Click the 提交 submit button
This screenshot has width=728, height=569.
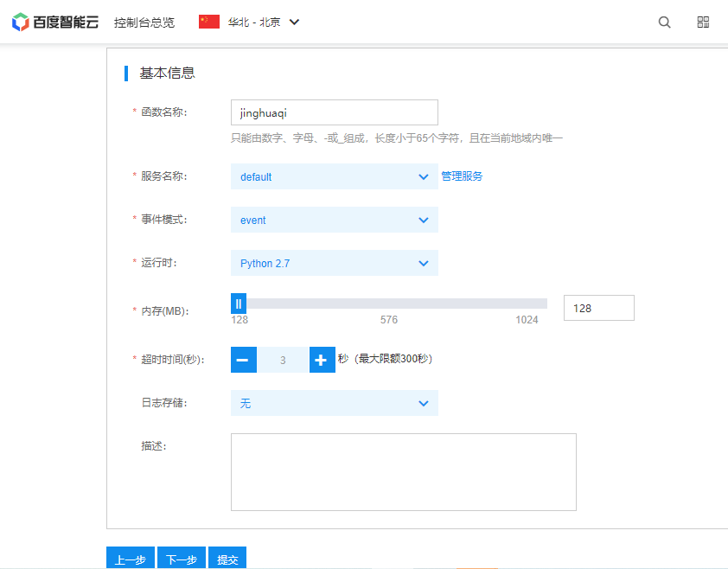227,558
